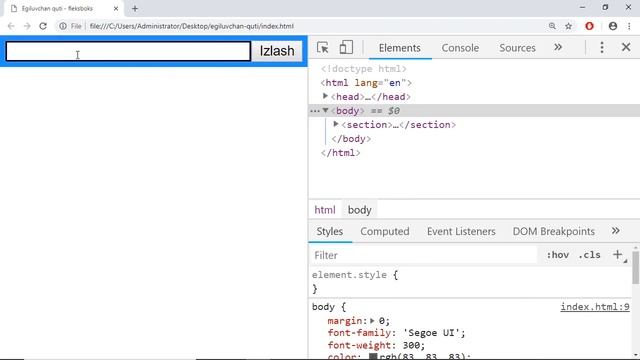Open the zoom magnifier icon in address bar
640x360 pixels.
552,26
